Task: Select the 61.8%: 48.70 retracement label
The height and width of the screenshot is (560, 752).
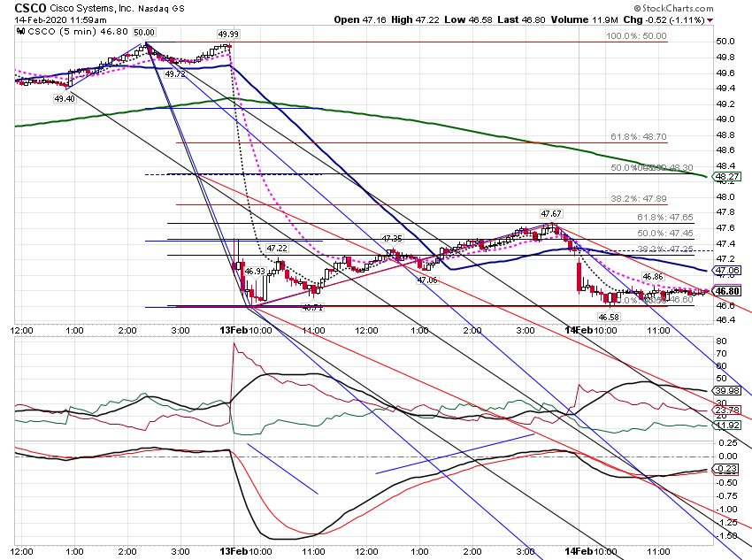Action: pyautogui.click(x=639, y=136)
